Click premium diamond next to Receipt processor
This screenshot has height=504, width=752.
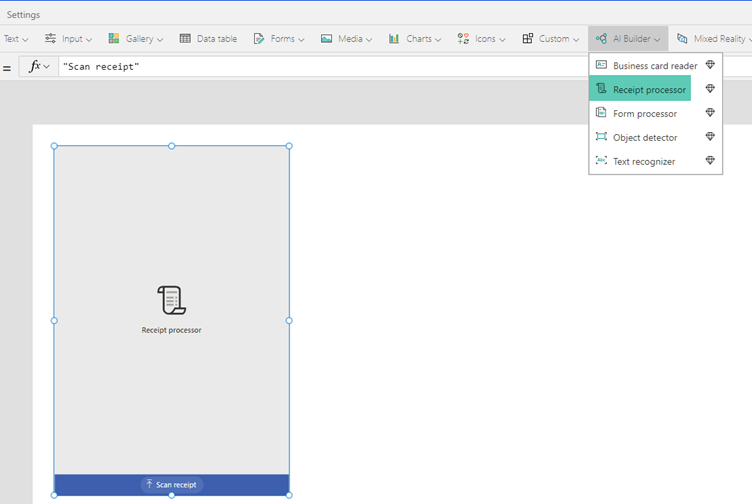pyautogui.click(x=710, y=88)
